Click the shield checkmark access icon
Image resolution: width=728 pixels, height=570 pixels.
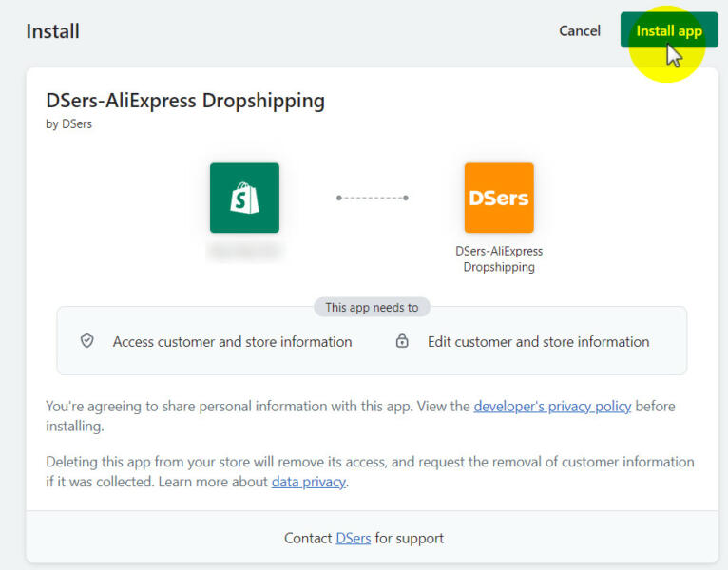pos(87,341)
